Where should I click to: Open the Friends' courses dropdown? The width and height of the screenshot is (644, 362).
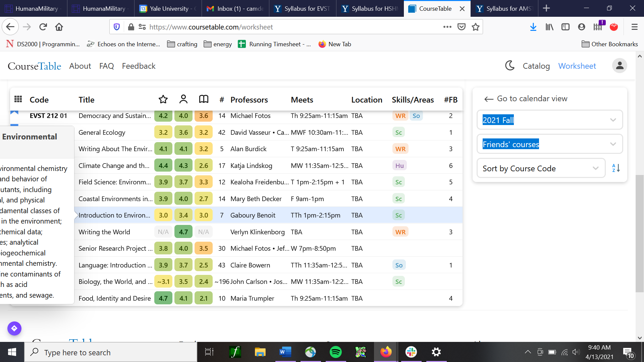[x=549, y=144]
